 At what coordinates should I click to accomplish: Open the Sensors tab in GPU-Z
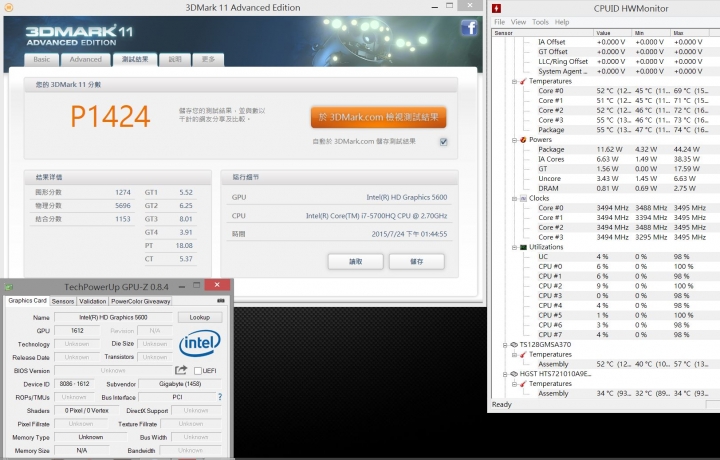[63, 301]
